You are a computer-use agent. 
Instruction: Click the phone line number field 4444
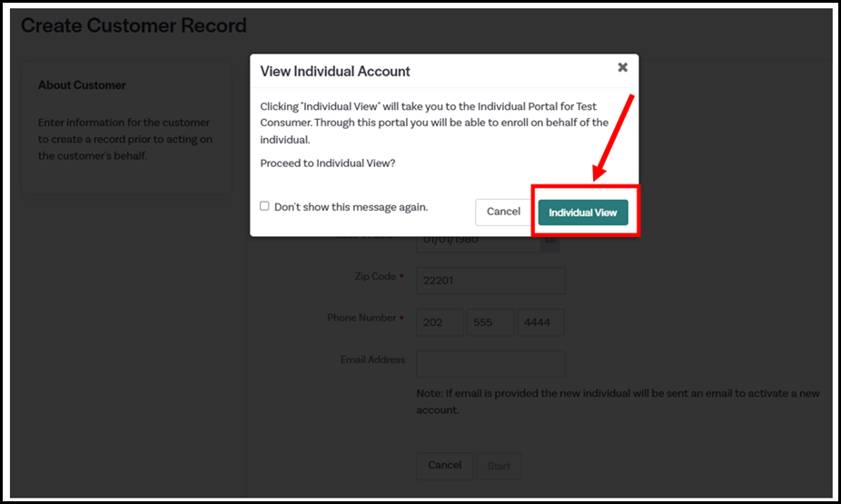click(540, 322)
